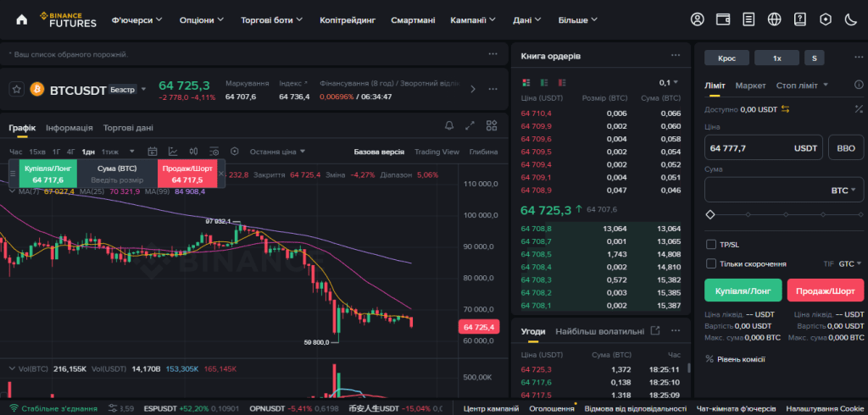
Task: Click the yellow transfer arrows icon
Action: click(786, 109)
